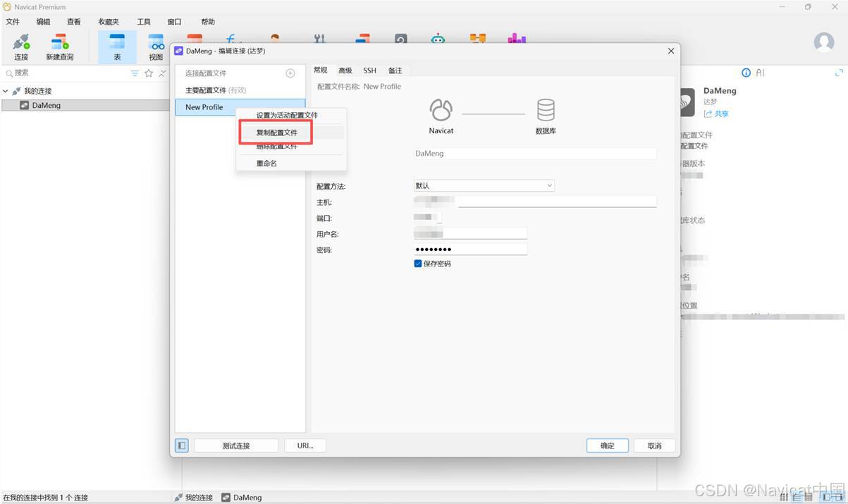Image resolution: width=848 pixels, height=504 pixels.
Task: Open the 文件 menu
Action: [13, 22]
